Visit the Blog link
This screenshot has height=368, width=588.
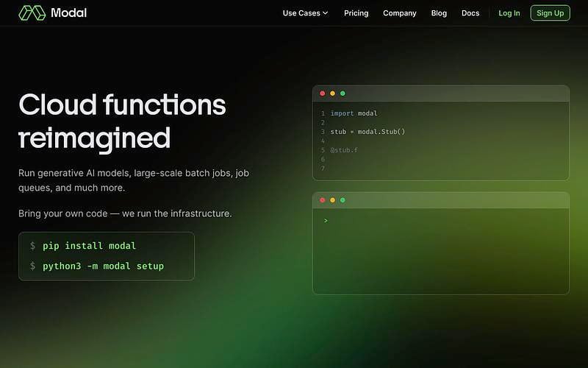coord(439,13)
